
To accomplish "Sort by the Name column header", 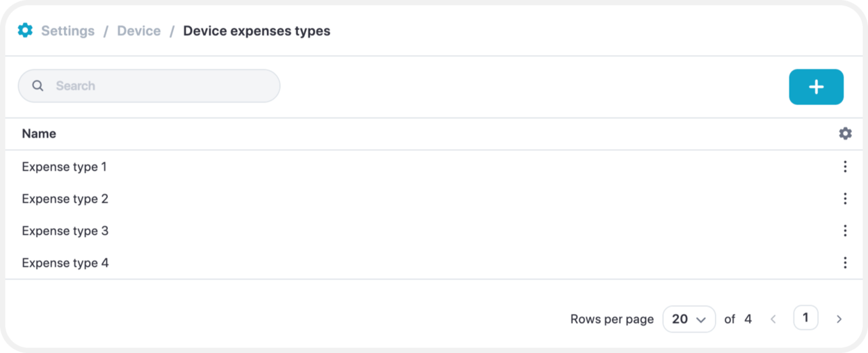I will [39, 133].
